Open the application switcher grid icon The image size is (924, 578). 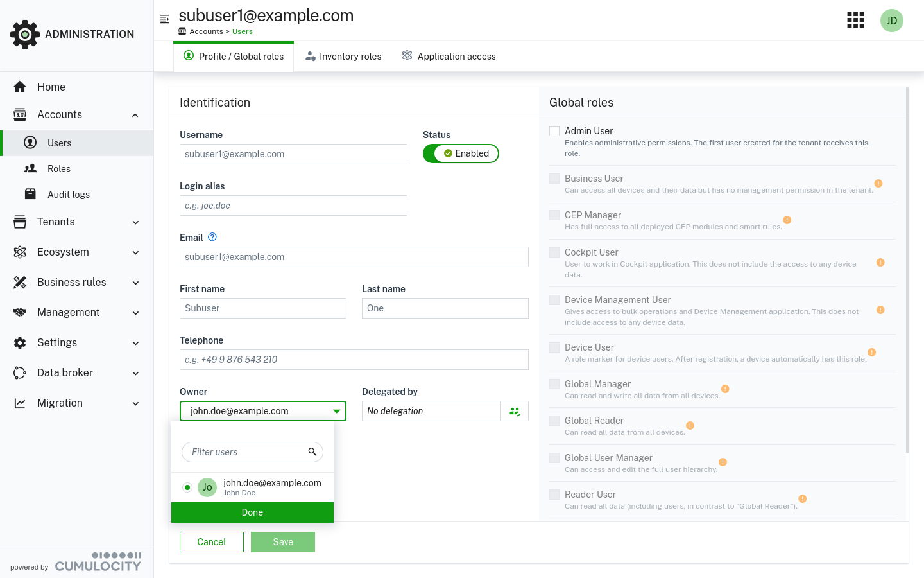pos(855,21)
